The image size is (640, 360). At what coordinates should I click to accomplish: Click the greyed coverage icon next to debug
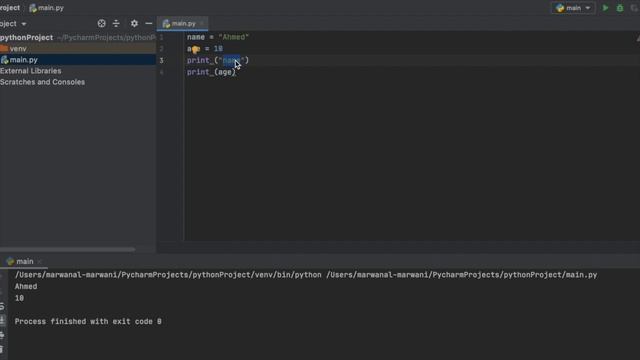click(x=635, y=8)
